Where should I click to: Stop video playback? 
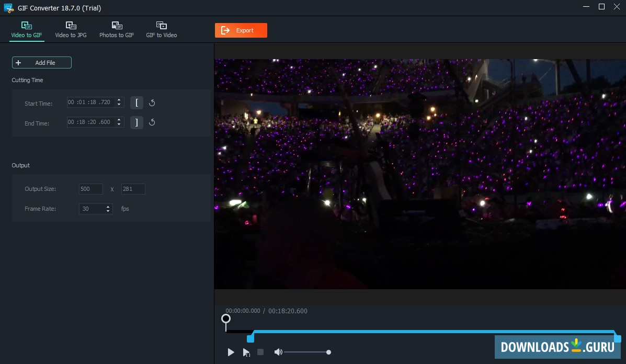click(260, 352)
